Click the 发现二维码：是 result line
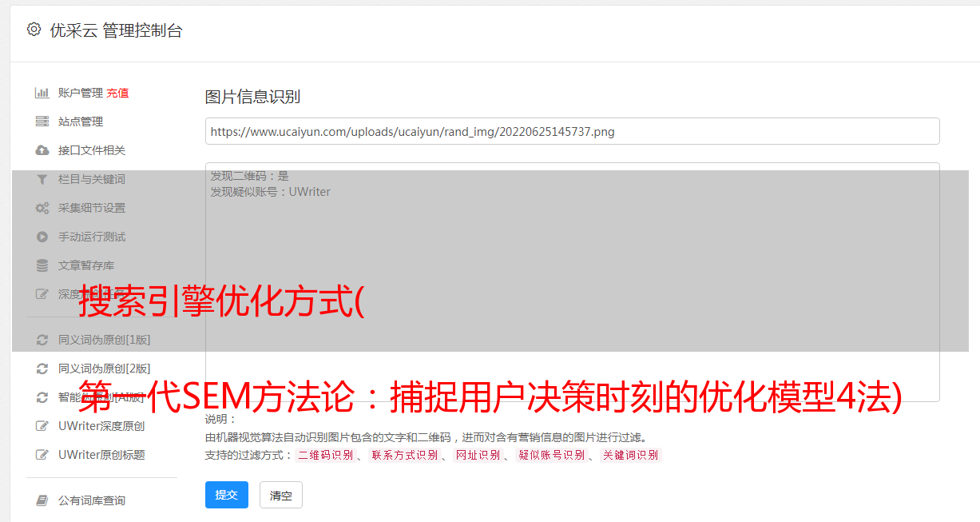The width and height of the screenshot is (980, 522). pyautogui.click(x=250, y=176)
